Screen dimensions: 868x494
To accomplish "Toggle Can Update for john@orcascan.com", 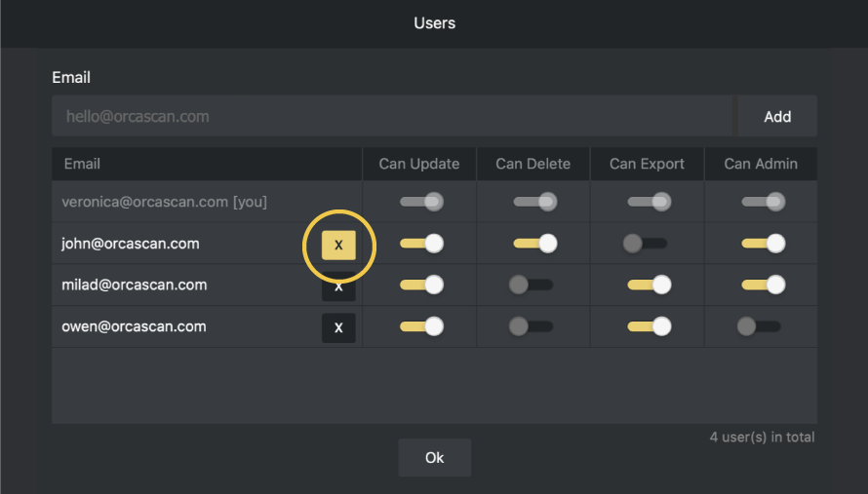I will click(420, 244).
